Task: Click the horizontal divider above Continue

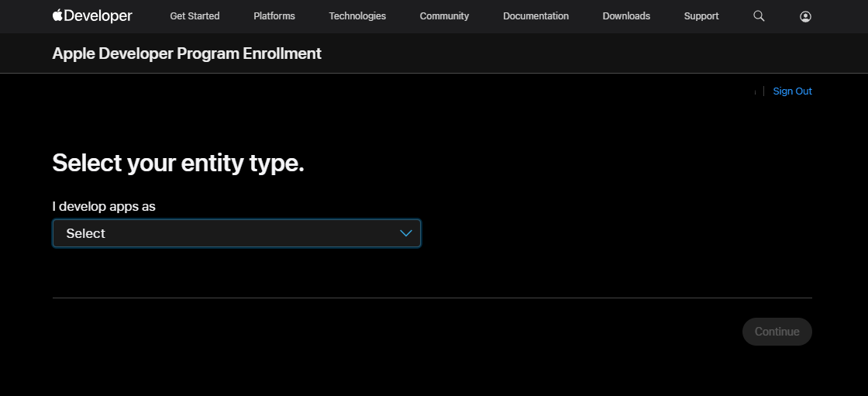Action: pos(432,298)
